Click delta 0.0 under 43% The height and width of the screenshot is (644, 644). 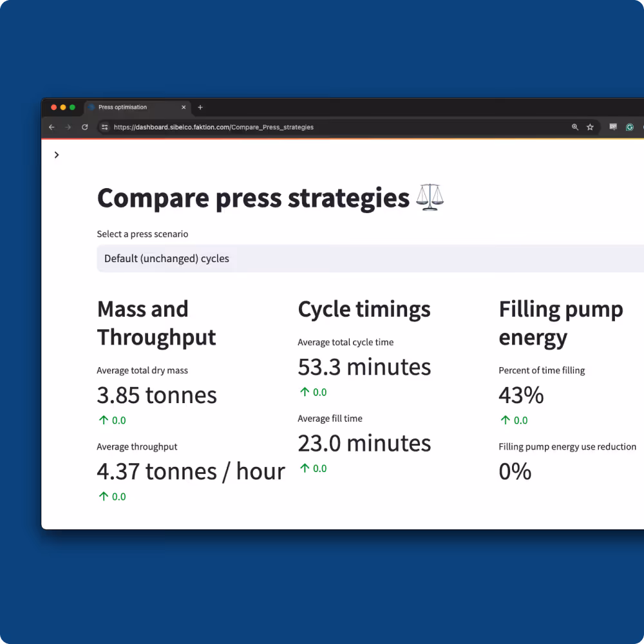(514, 420)
